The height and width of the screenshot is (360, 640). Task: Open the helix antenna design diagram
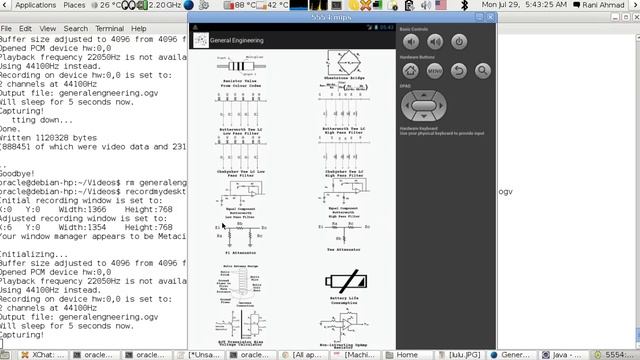point(241,286)
